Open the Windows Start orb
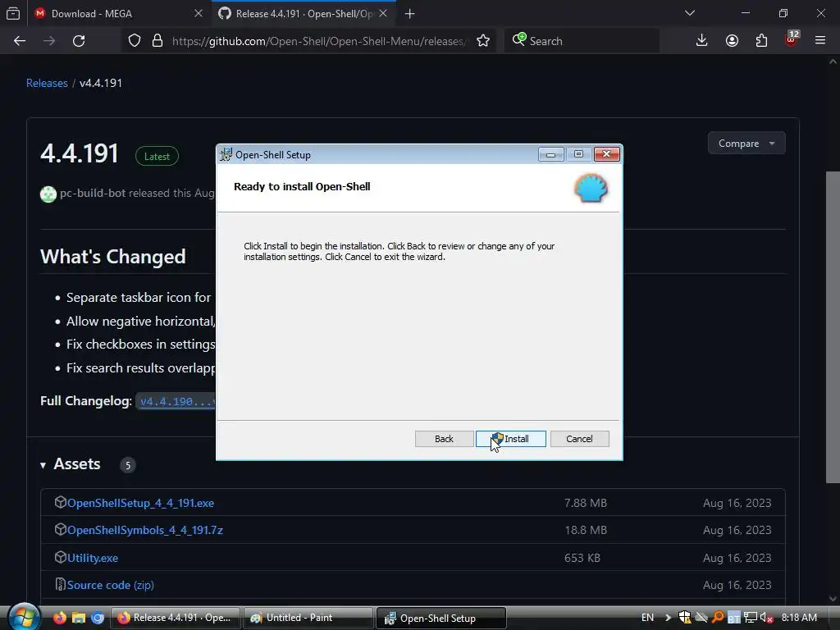The image size is (840, 630). tap(24, 617)
